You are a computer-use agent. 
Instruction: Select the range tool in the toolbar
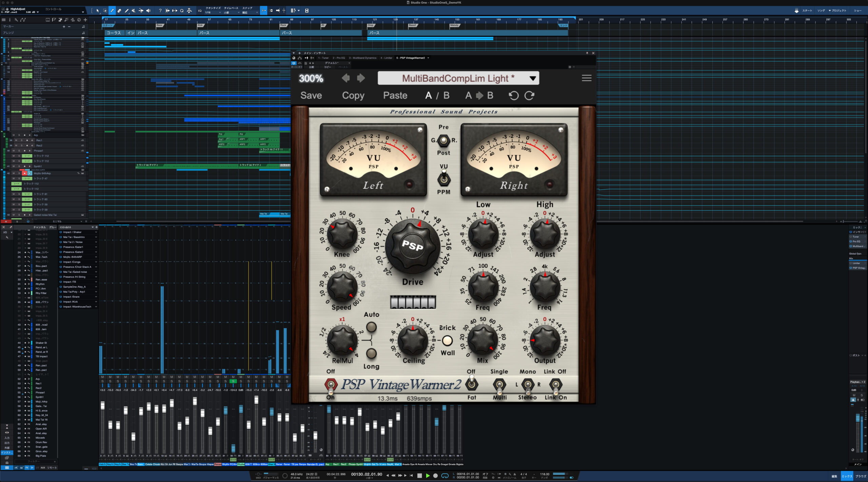pos(105,11)
